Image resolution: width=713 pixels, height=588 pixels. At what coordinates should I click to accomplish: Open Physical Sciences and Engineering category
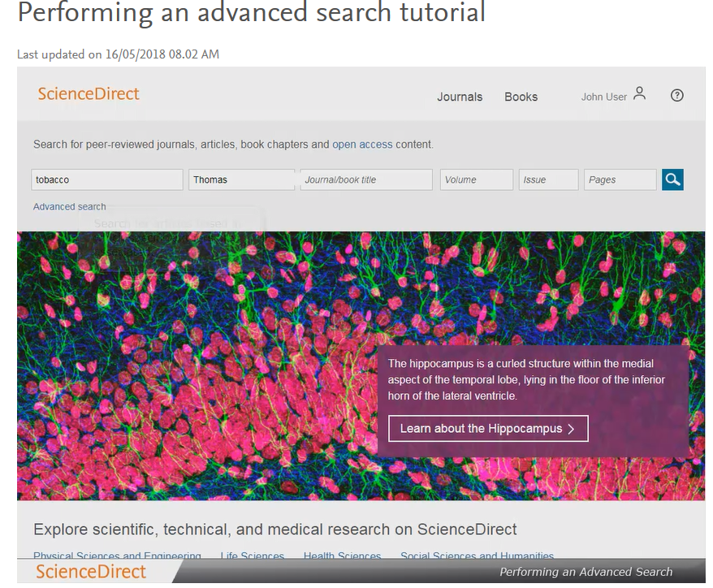tap(117, 556)
